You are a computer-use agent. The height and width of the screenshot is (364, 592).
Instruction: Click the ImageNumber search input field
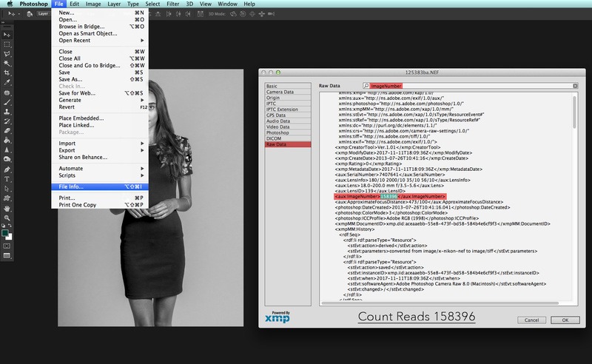466,87
